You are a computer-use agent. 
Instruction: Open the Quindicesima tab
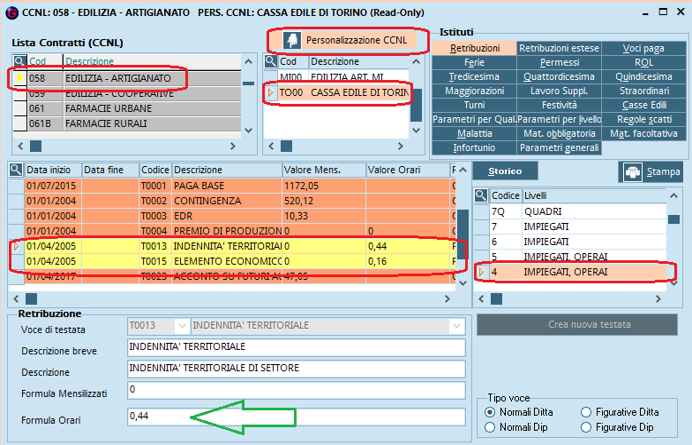[644, 76]
